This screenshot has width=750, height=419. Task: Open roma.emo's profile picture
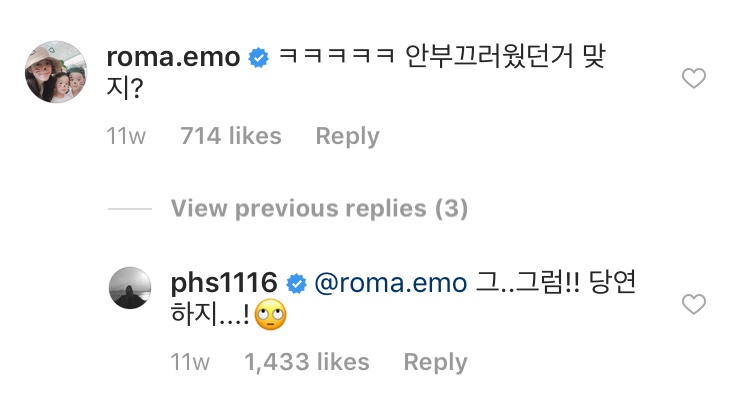click(x=54, y=74)
